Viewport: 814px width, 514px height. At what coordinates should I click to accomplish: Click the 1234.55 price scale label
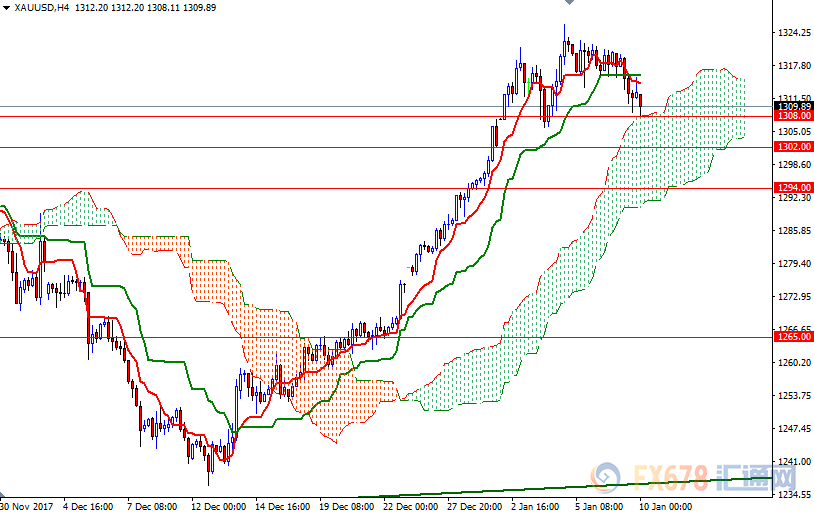[792, 494]
